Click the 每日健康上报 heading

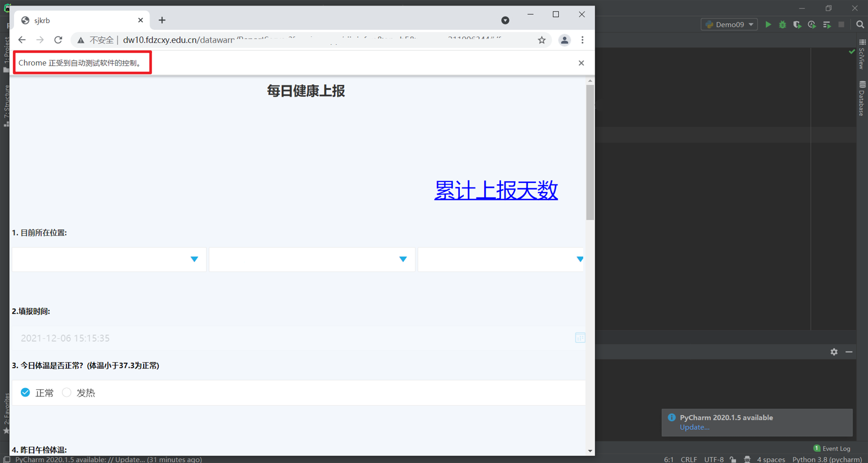(306, 91)
